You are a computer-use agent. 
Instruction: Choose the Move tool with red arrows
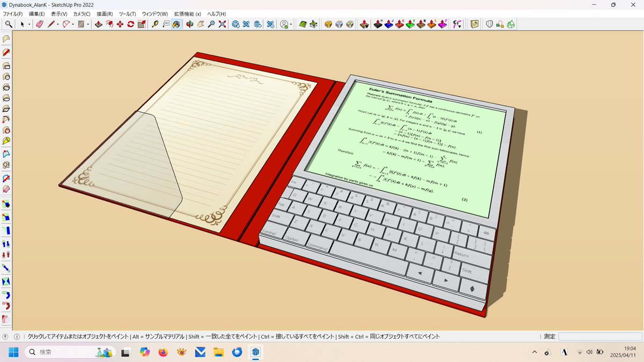click(120, 24)
